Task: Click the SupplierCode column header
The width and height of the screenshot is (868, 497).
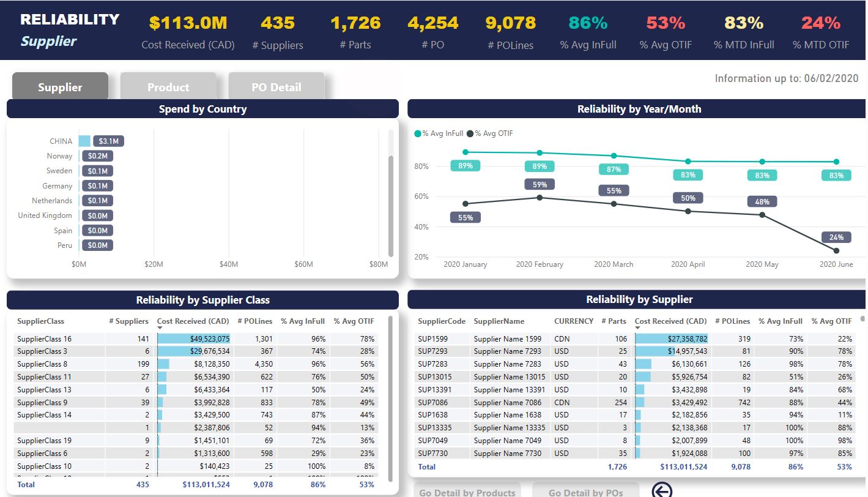Action: coord(442,321)
